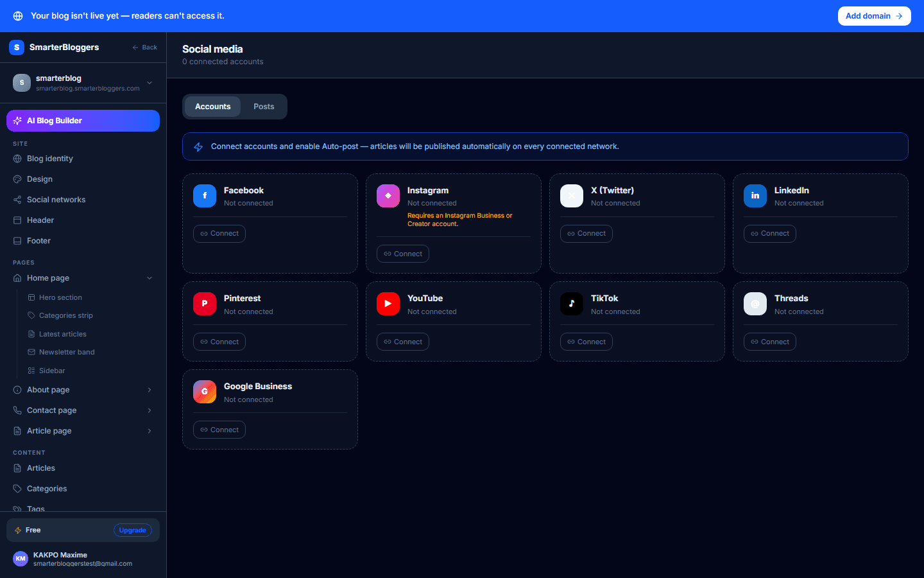Click the KM user avatar
Image resolution: width=924 pixels, height=578 pixels.
pyautogui.click(x=21, y=559)
